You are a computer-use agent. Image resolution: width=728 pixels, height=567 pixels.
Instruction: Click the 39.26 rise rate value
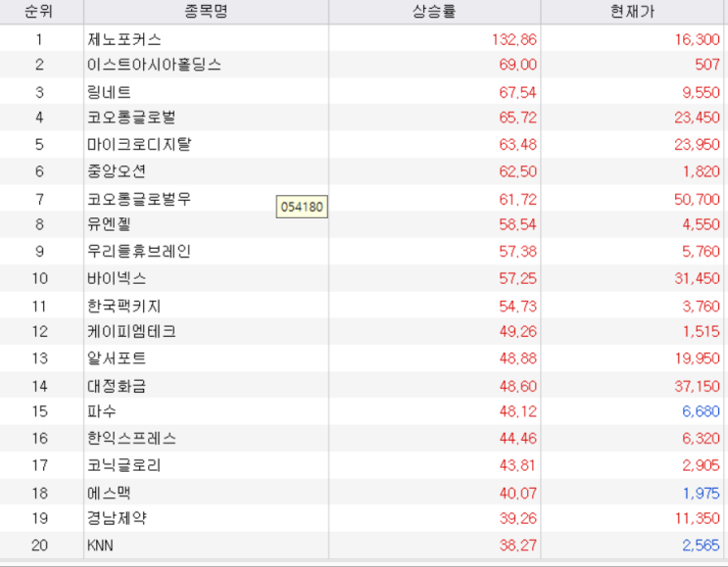[x=518, y=518]
